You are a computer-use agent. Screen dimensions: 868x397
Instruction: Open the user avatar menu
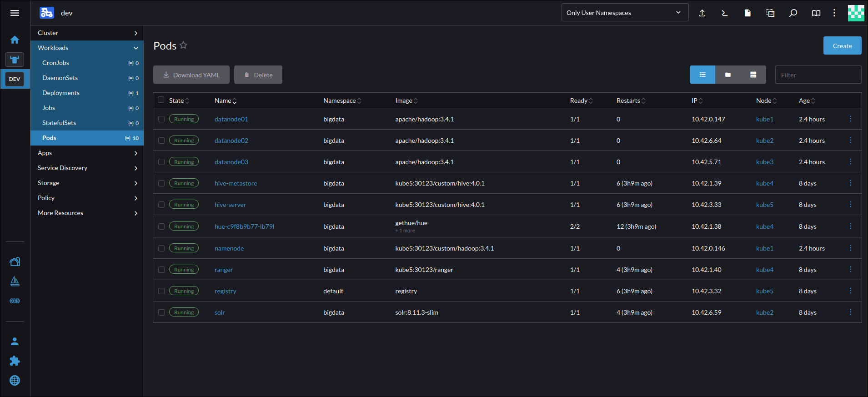(x=856, y=13)
